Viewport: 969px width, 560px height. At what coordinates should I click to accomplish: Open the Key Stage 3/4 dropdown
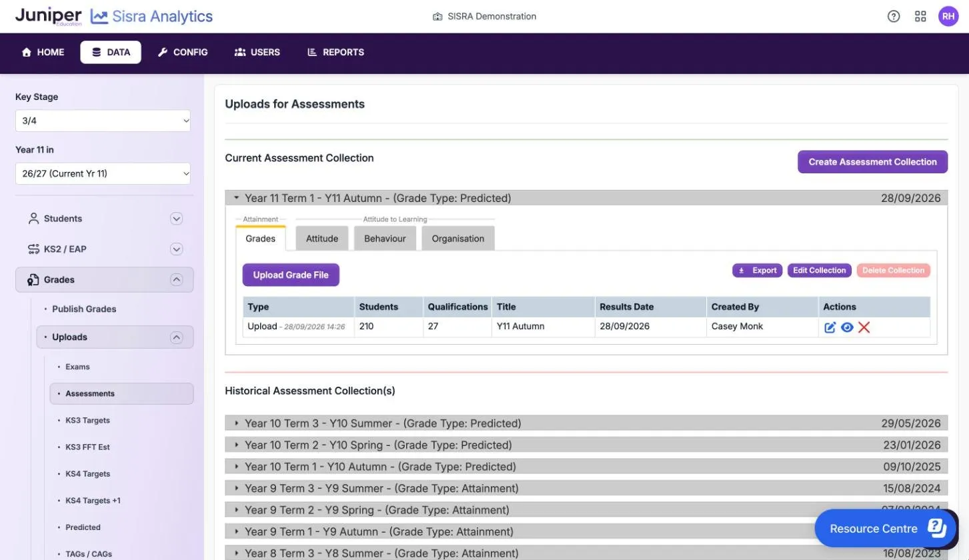click(x=103, y=121)
